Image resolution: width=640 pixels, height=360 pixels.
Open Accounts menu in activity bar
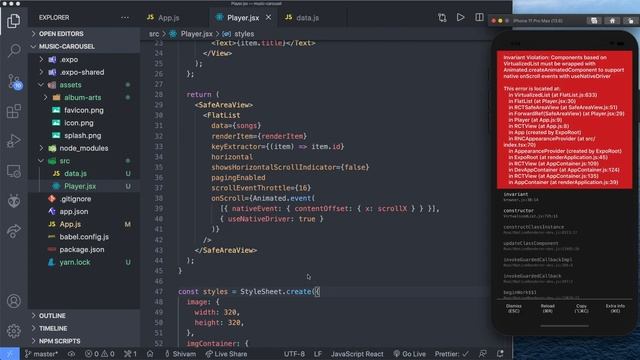14,301
